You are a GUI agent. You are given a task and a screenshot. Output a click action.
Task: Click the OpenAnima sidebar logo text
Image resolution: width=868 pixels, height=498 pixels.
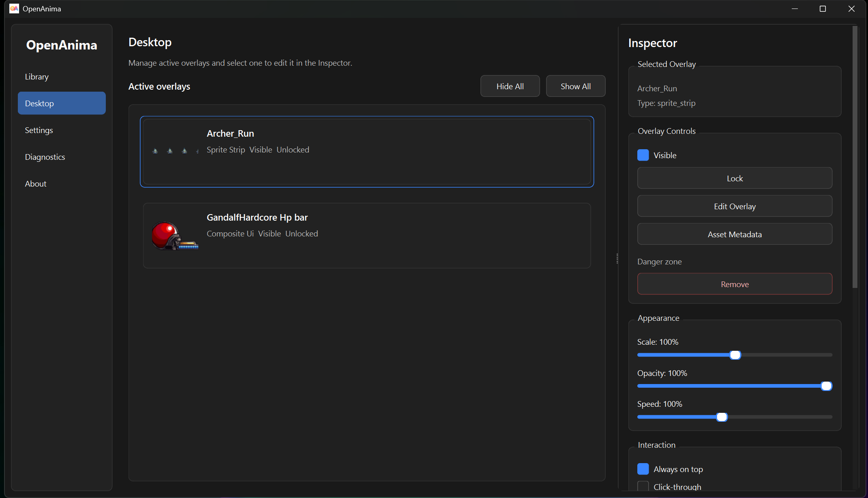coord(62,45)
